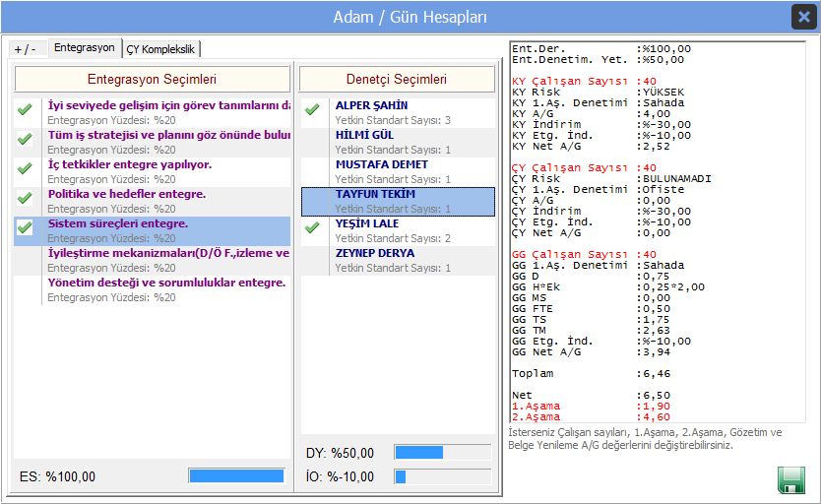Click the 1.Aşama value 1,90

pyautogui.click(x=657, y=407)
